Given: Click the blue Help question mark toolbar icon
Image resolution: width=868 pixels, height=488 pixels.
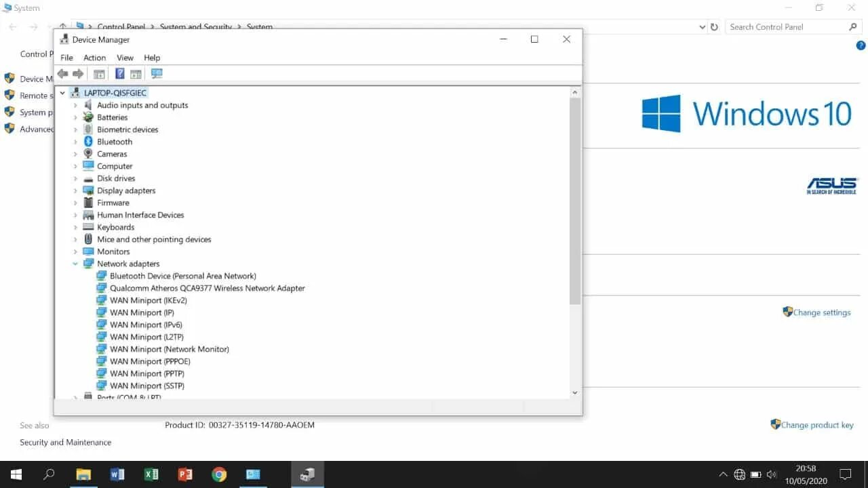Looking at the screenshot, I should point(120,74).
